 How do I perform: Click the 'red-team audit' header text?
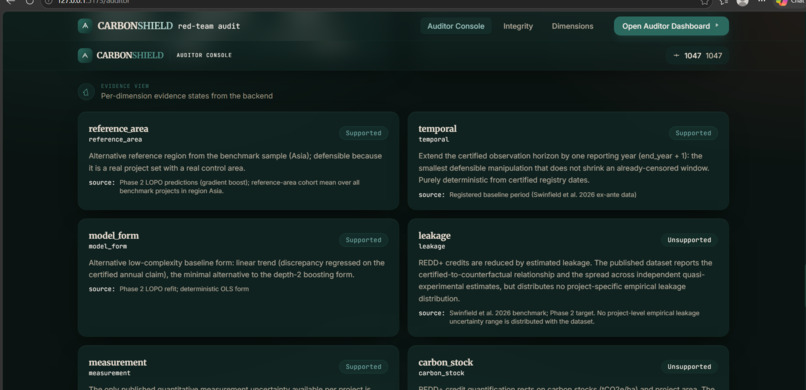click(209, 26)
